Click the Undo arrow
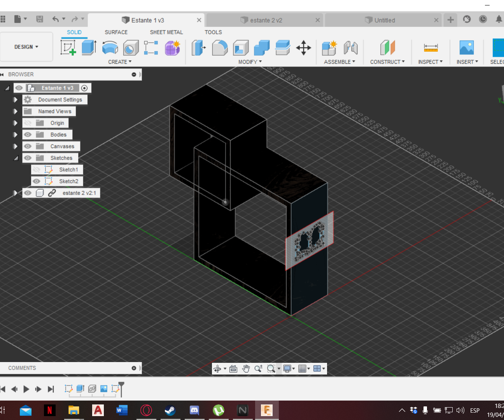504x420 pixels. click(x=56, y=19)
